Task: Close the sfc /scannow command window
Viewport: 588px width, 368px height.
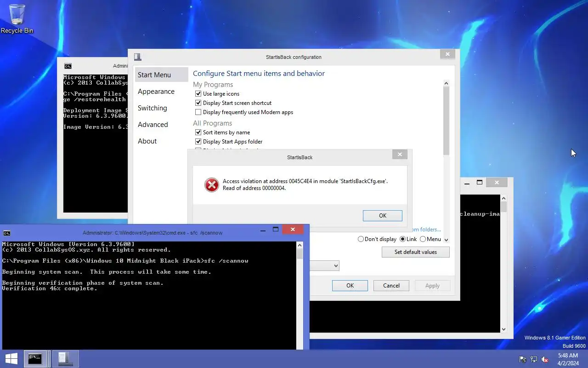Action: [x=293, y=229]
